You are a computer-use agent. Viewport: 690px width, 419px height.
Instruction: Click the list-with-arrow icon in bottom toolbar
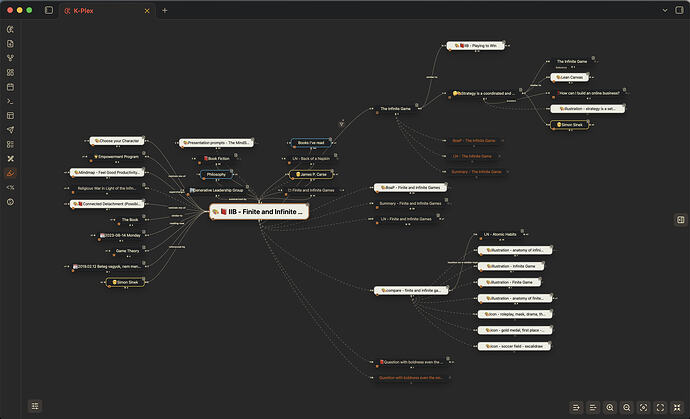576,408
